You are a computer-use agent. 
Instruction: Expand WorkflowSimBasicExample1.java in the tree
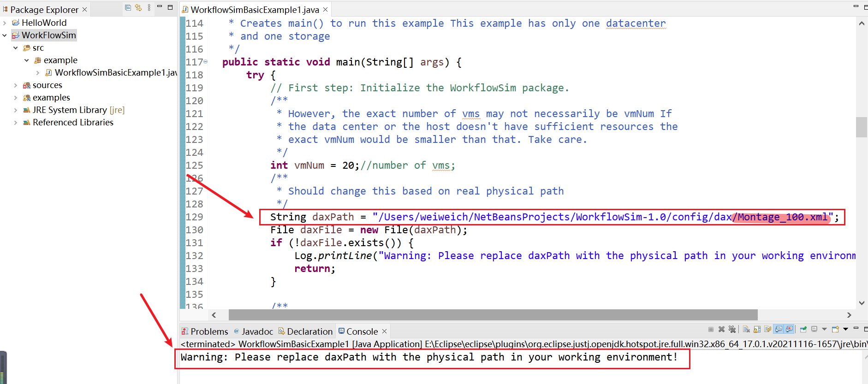pyautogui.click(x=38, y=72)
